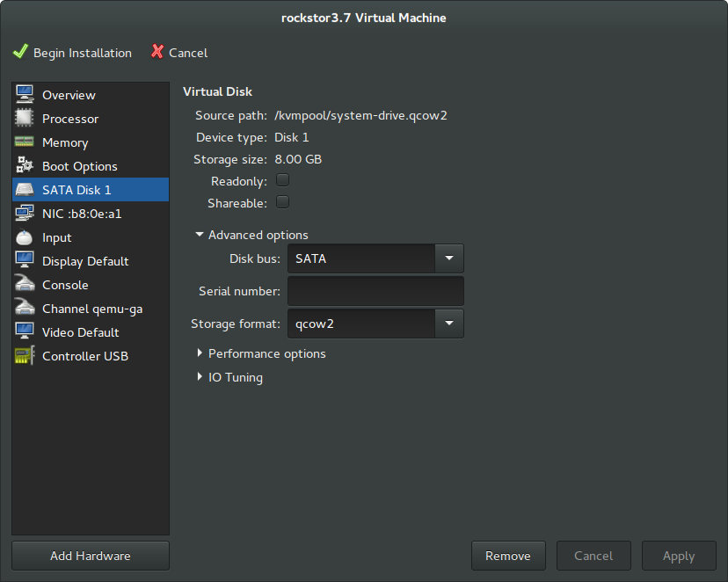Click the source path /kvmpool/system-drive.qcow2 text
The image size is (728, 582).
[x=360, y=115]
